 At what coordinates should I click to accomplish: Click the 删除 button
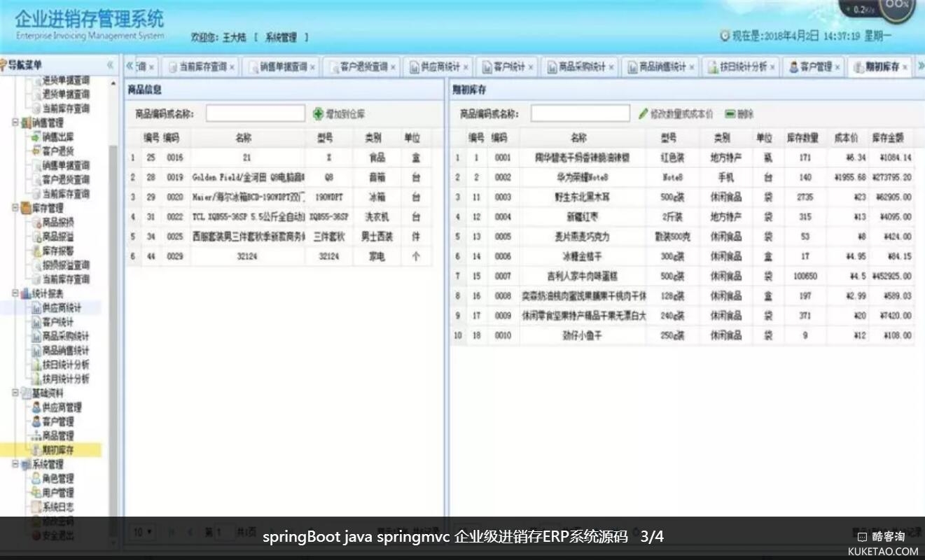click(x=739, y=113)
